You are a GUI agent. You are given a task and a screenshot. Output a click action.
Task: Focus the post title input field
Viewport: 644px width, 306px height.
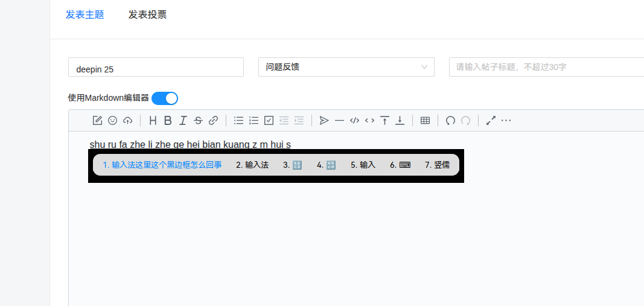coord(546,67)
